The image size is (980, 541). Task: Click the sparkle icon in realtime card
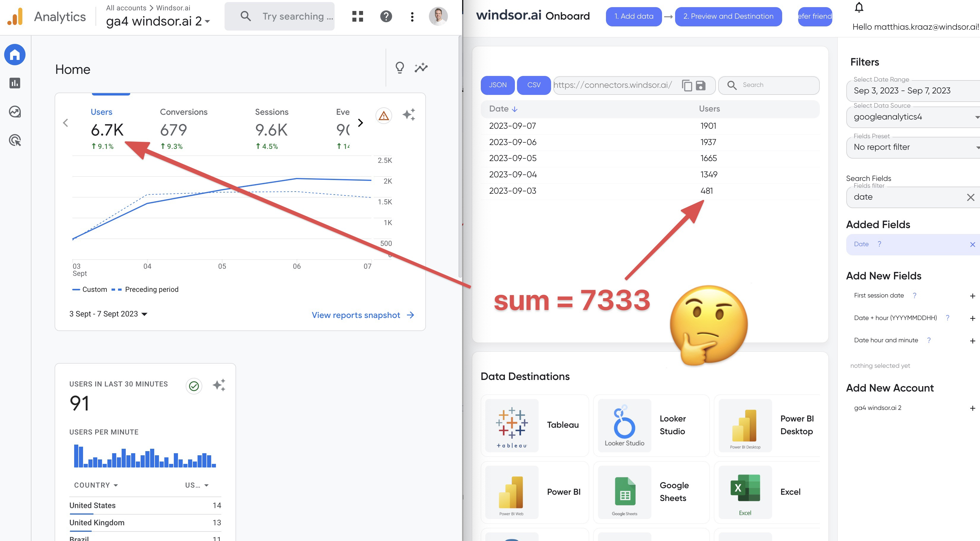click(x=219, y=385)
